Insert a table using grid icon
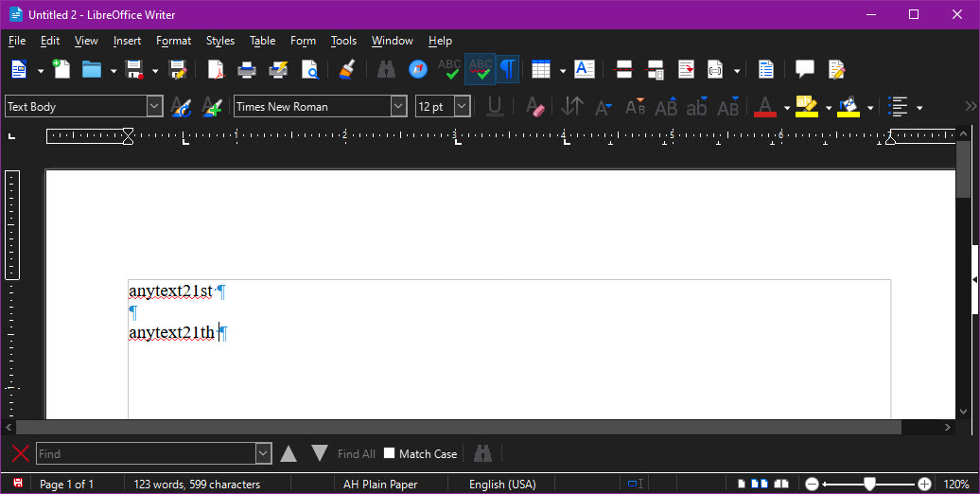 click(x=541, y=69)
